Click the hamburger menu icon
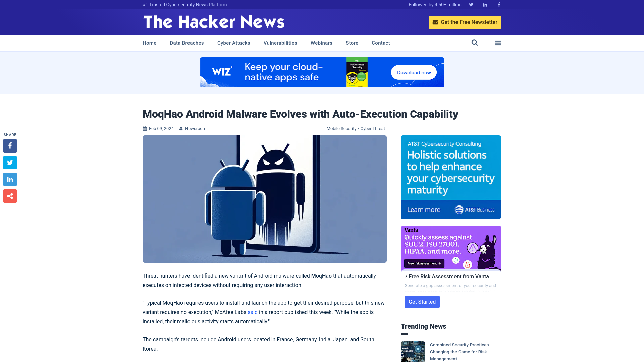Viewport: 644px width, 362px height. (x=498, y=43)
